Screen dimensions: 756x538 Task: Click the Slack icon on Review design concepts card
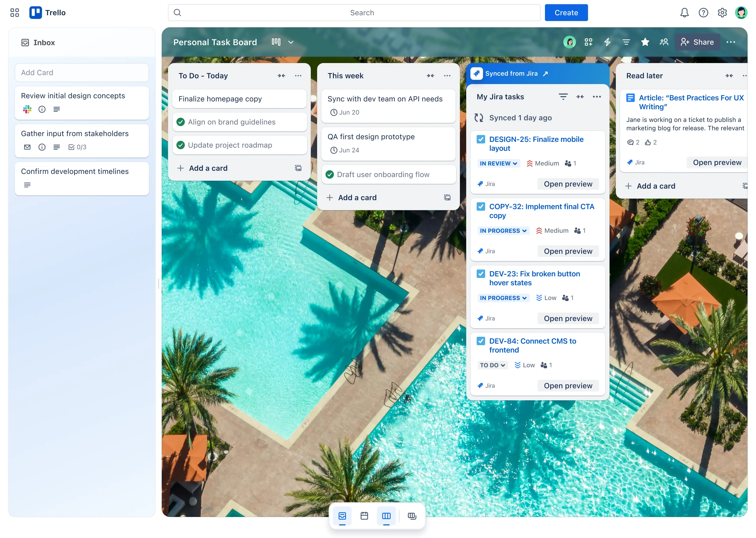(27, 109)
